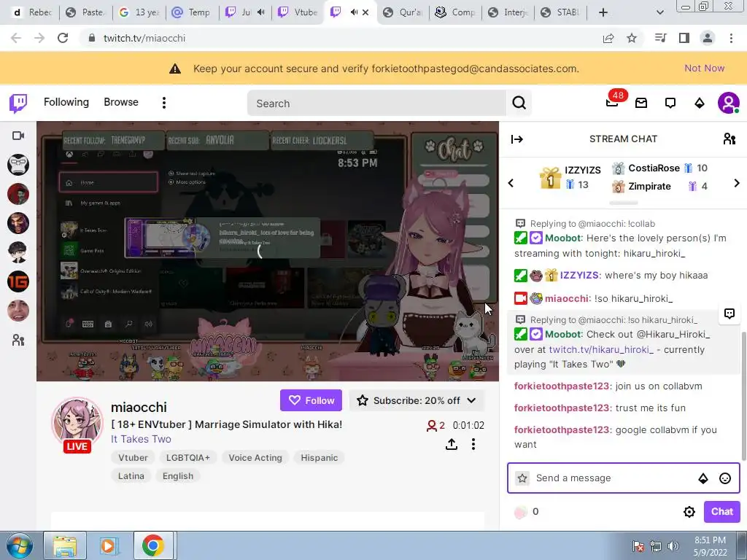
Task: Open the It Takes Two category link
Action: (x=141, y=439)
